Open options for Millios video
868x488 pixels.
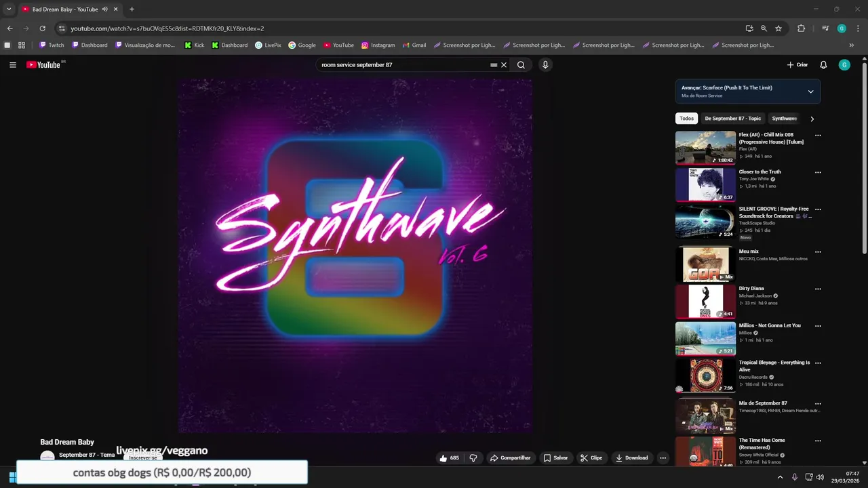coord(818,326)
